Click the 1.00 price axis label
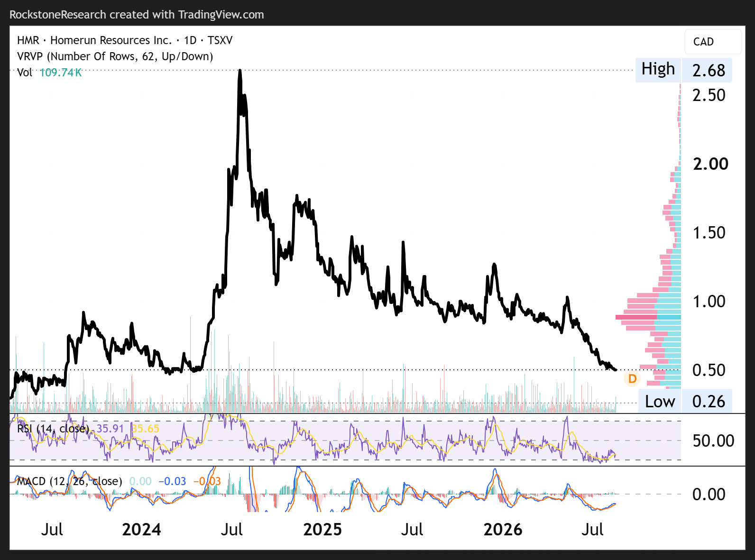 709,302
